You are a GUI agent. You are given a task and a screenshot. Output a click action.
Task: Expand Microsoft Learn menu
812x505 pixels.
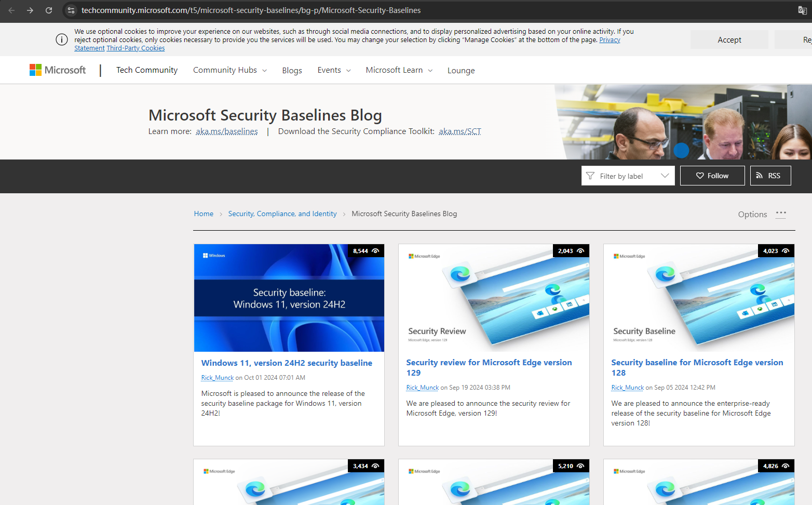coord(399,70)
